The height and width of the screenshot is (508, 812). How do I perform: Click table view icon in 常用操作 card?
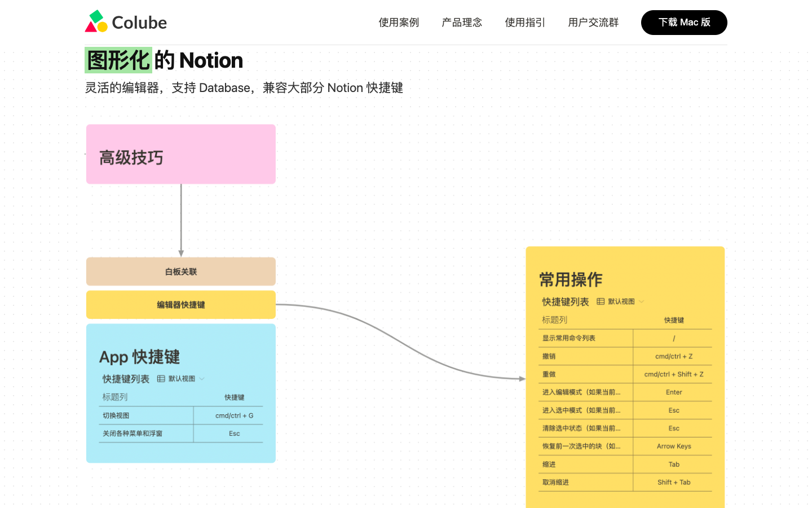601,301
